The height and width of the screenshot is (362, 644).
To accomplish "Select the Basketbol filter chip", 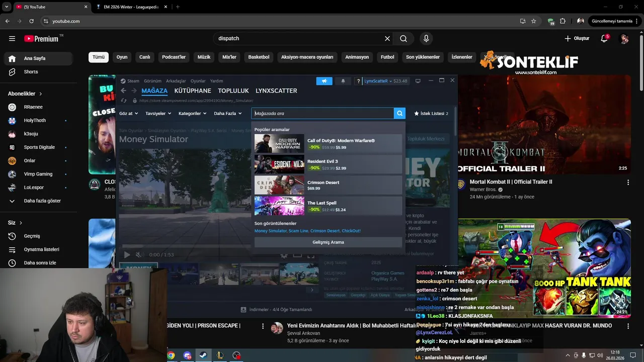I will [259, 57].
